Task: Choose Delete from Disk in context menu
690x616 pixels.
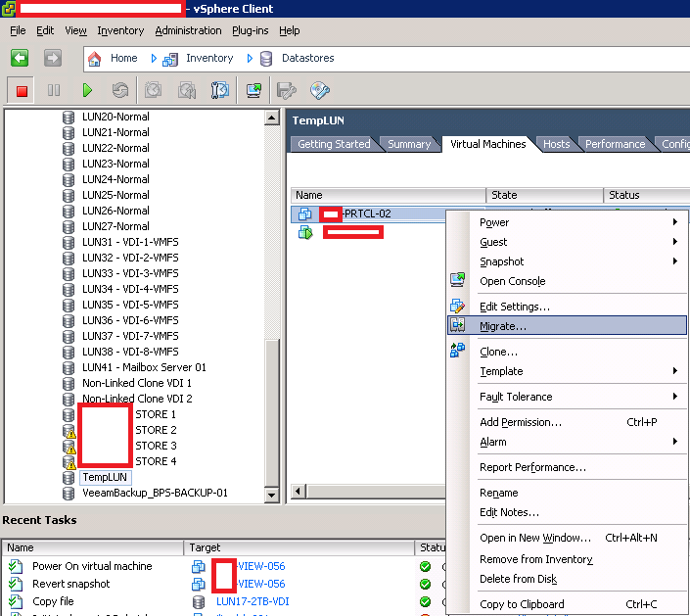Action: 518,579
